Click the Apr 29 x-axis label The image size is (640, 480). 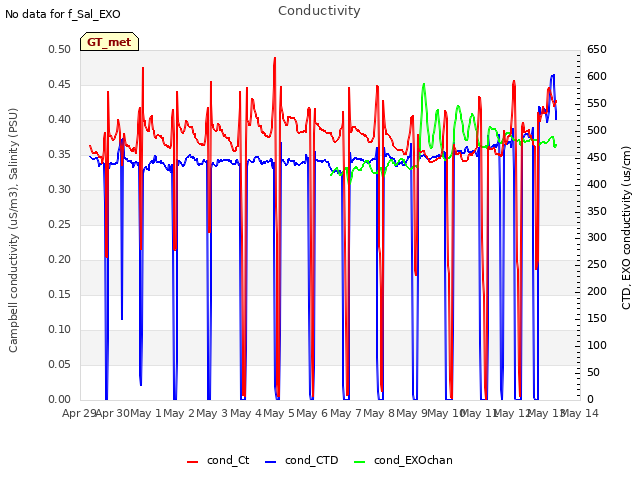79,413
